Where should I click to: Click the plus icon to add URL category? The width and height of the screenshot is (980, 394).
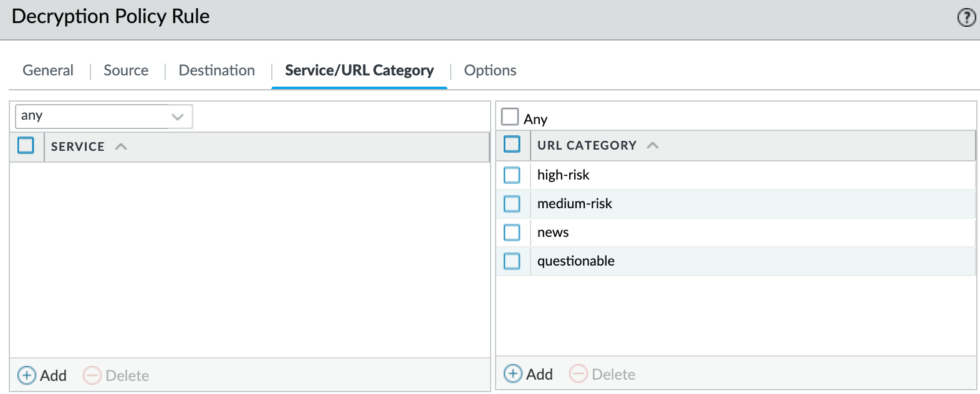pyautogui.click(x=513, y=374)
